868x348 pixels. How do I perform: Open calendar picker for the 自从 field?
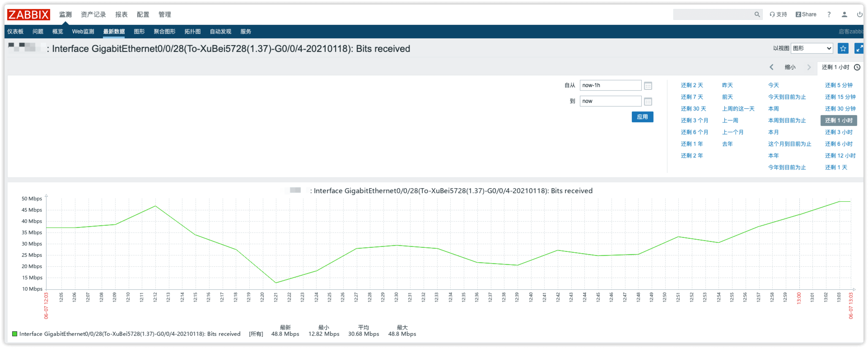click(x=648, y=86)
